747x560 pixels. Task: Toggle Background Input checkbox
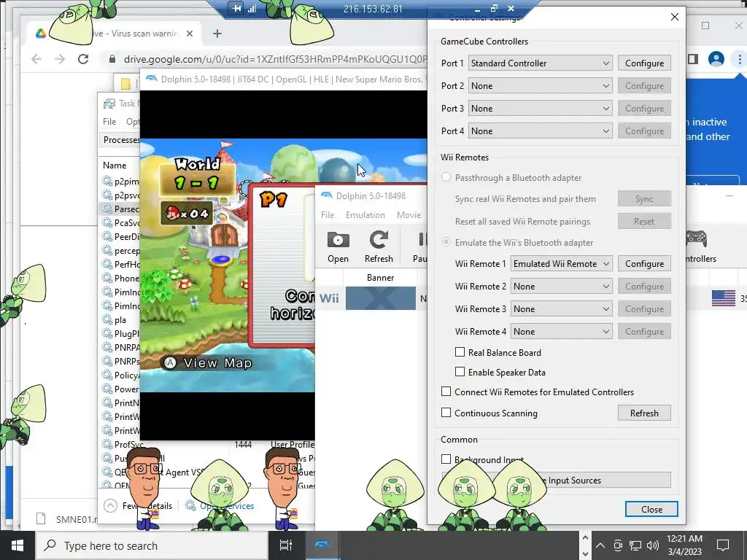(x=446, y=459)
